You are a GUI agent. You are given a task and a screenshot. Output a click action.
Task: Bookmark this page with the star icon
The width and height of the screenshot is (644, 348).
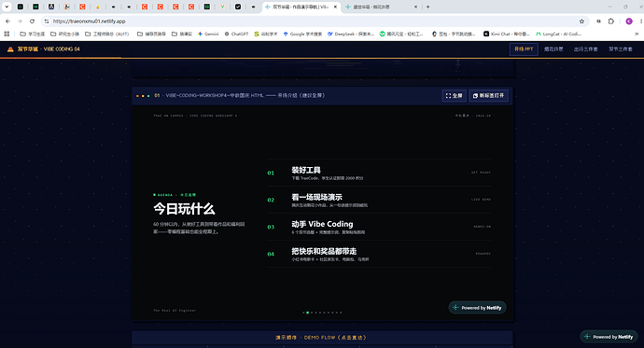click(x=581, y=21)
